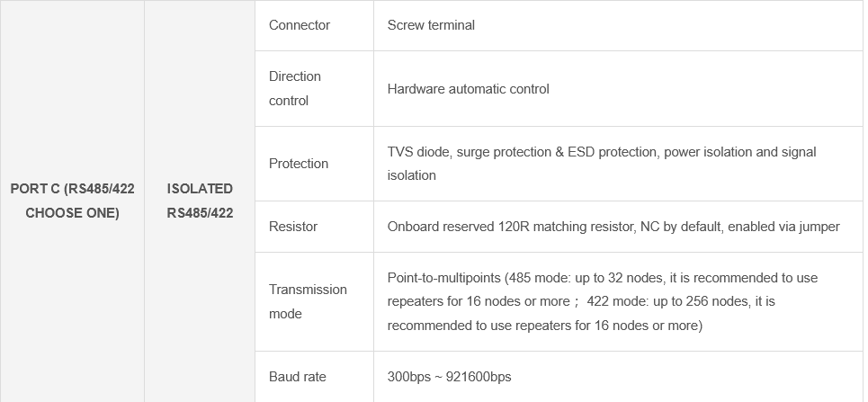Viewport: 868px width, 402px height.
Task: Select the Protection row label
Action: pos(299,164)
